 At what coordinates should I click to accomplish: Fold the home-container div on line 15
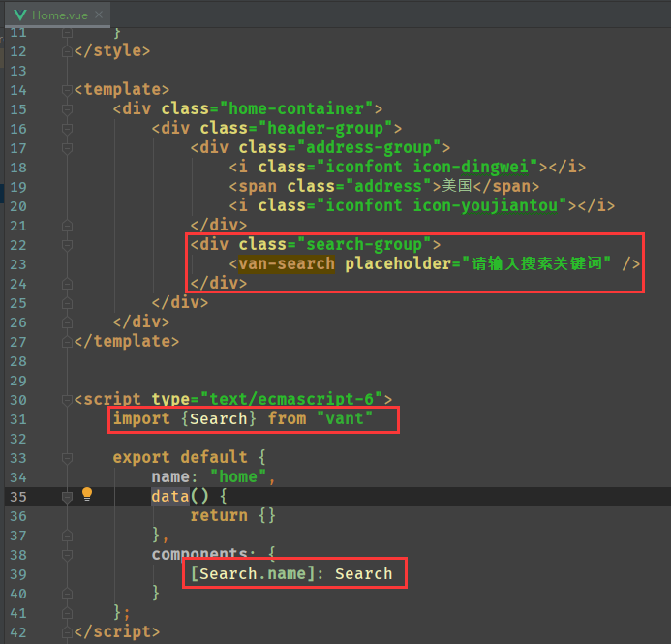pyautogui.click(x=67, y=109)
